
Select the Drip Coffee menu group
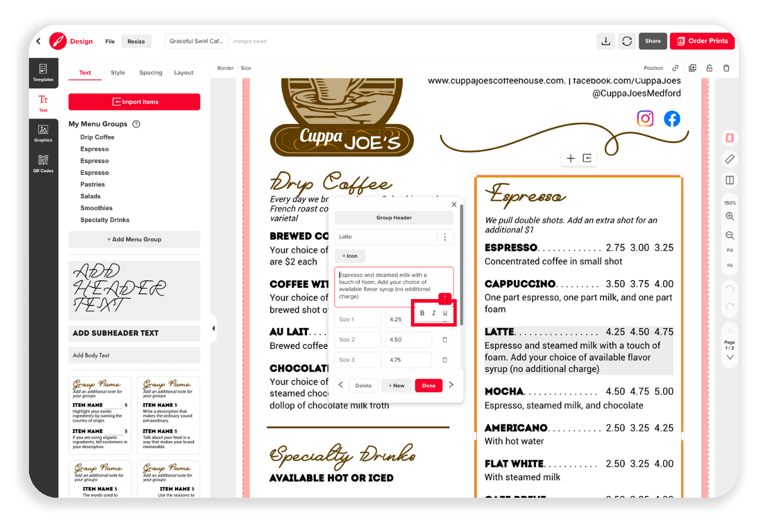coord(98,137)
